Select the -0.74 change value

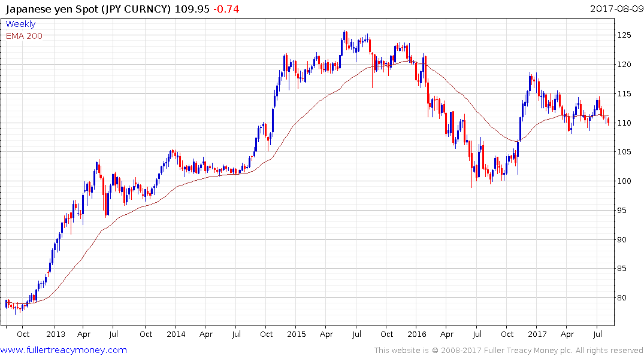[226, 9]
